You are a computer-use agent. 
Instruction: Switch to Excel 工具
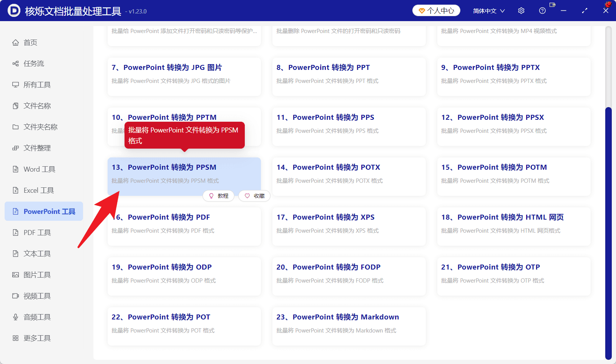[44, 190]
